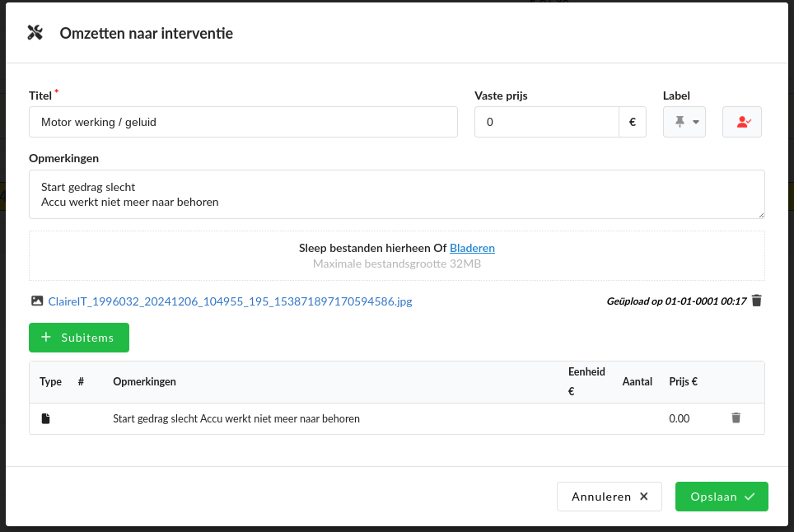Save the intervention with Opslaan

[722, 497]
